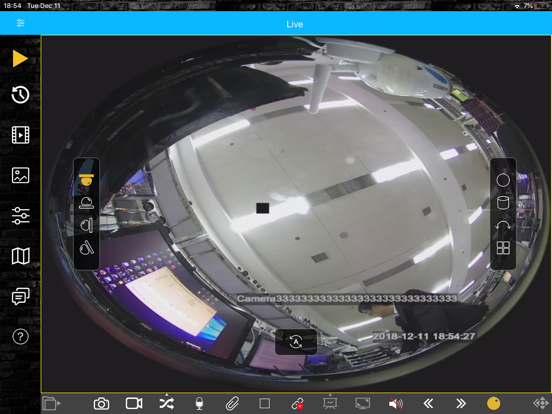
Task: Go to next camera with double-right arrows
Action: tap(461, 403)
